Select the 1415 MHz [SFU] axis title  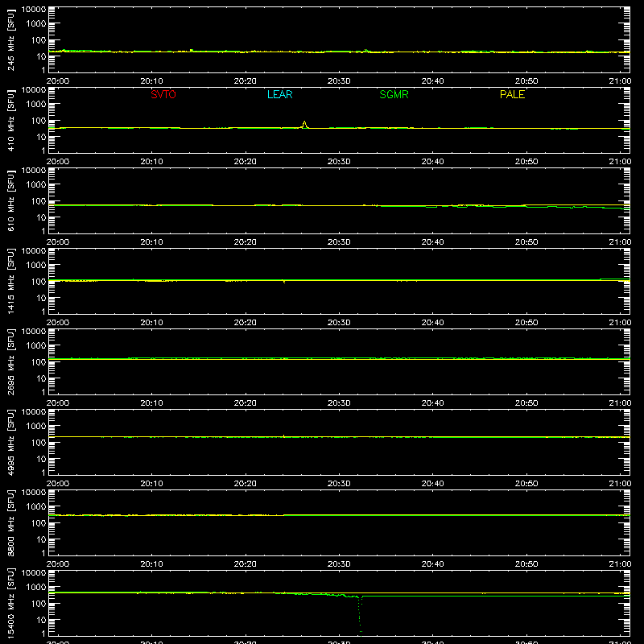click(x=10, y=281)
